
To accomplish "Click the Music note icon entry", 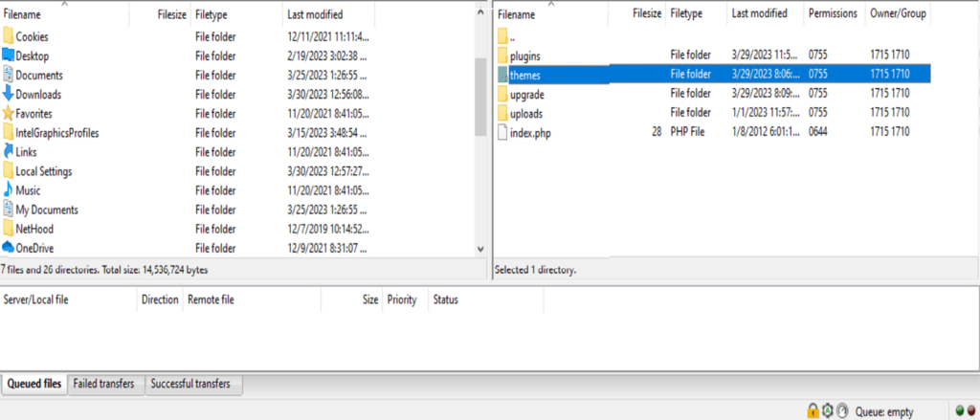I will pos(8,190).
